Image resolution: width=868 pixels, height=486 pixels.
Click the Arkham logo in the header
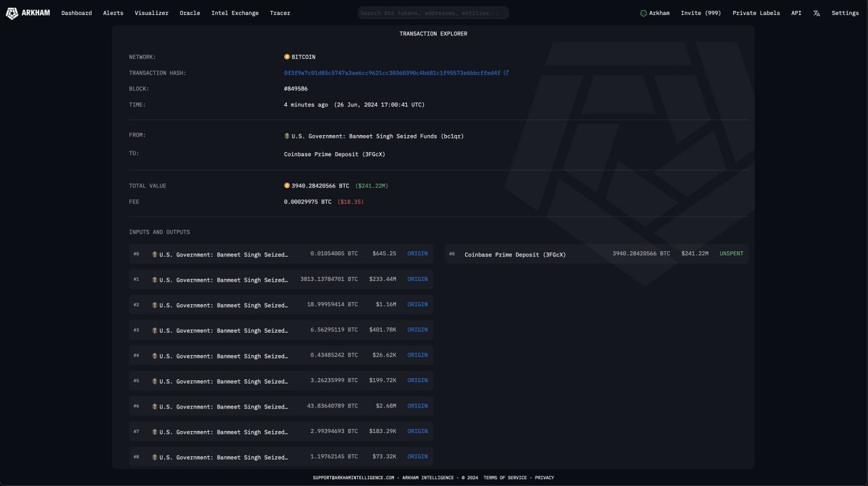tap(28, 13)
